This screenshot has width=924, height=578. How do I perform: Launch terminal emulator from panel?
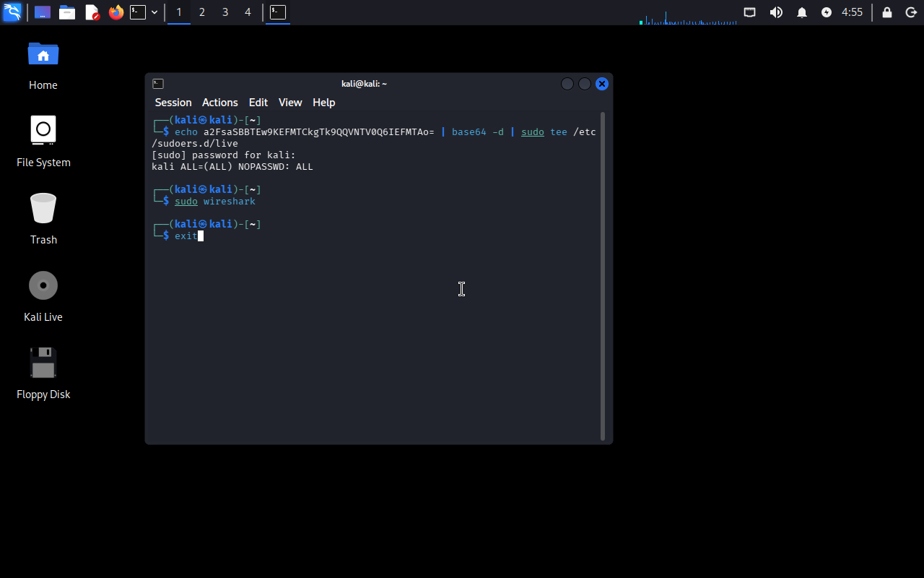(137, 12)
